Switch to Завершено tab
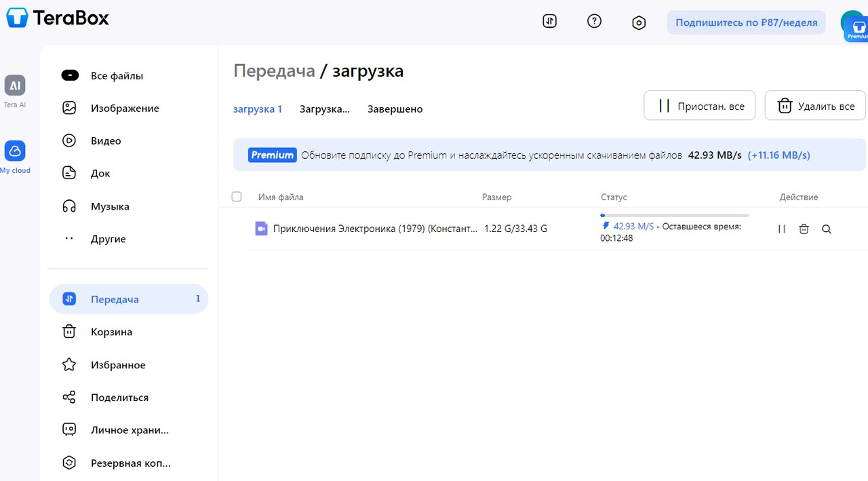The width and height of the screenshot is (868, 481). 395,109
